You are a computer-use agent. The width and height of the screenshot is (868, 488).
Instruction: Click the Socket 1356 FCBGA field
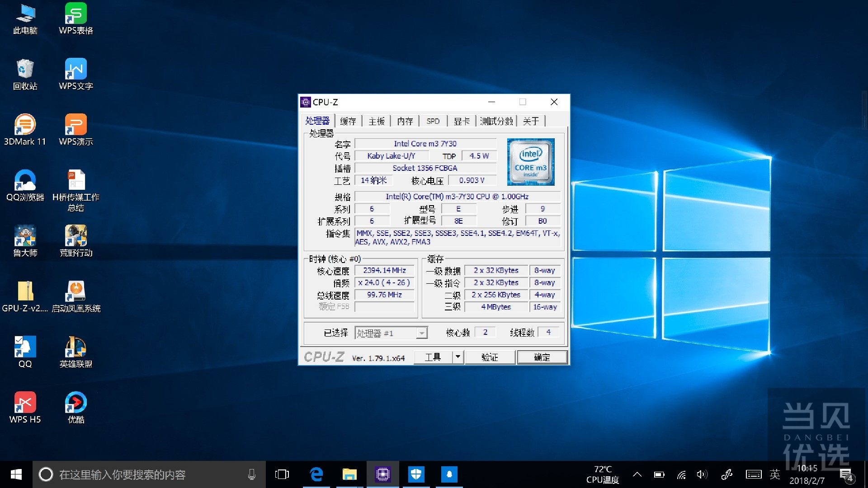pos(425,168)
